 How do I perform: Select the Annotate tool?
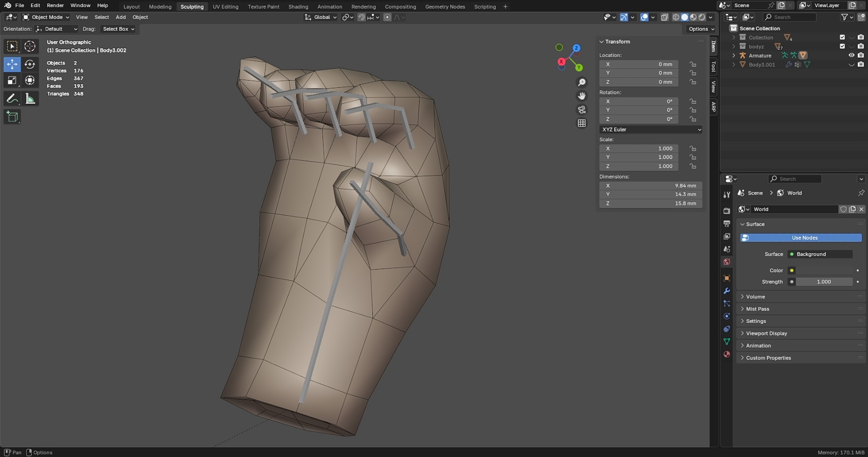point(12,99)
